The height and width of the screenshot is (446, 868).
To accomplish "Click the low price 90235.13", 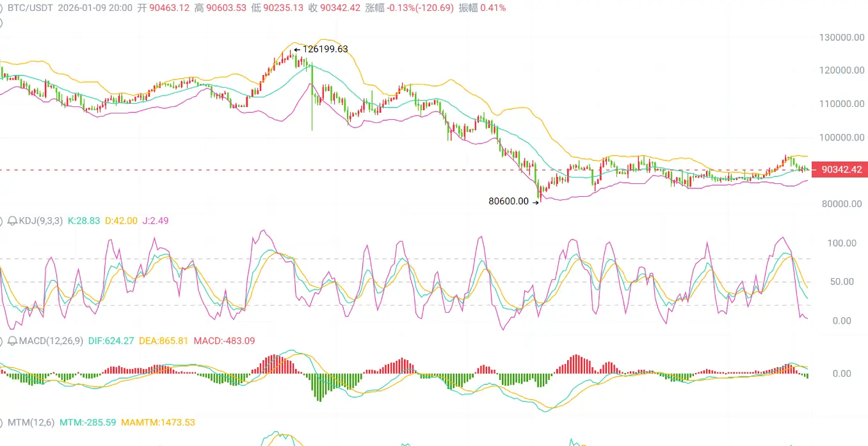I will click(x=283, y=8).
